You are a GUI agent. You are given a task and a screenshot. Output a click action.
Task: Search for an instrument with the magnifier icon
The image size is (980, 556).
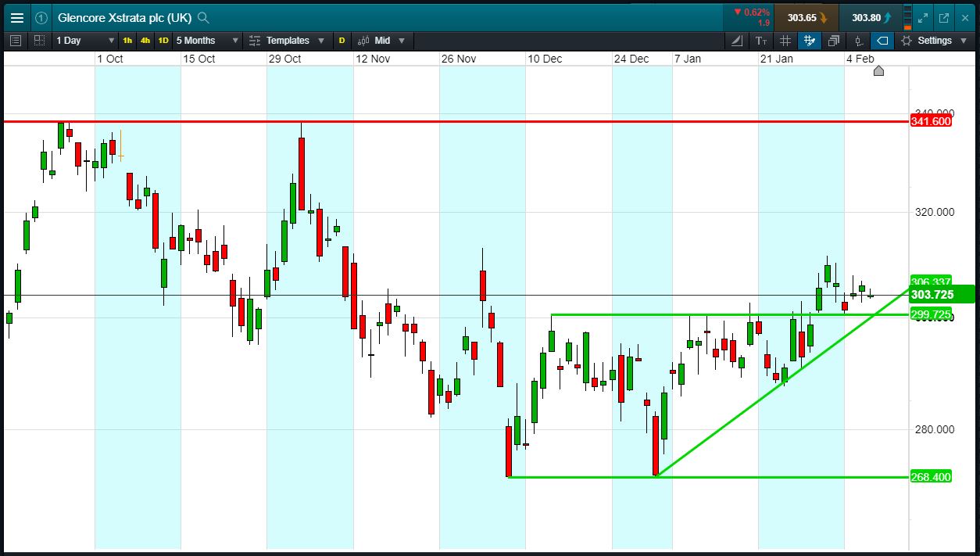click(203, 17)
